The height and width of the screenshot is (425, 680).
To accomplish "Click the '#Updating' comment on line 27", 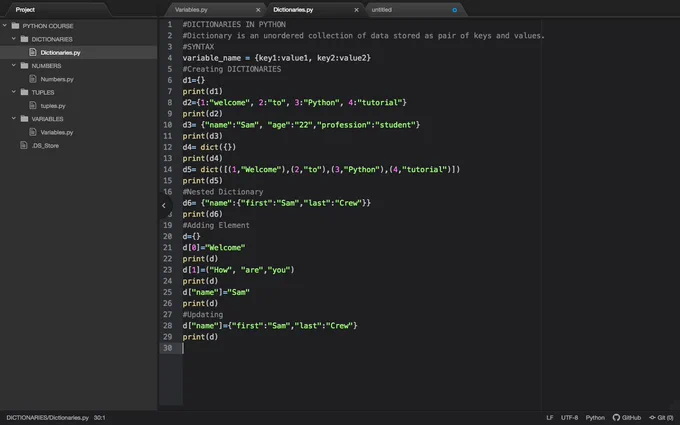I will 203,314.
